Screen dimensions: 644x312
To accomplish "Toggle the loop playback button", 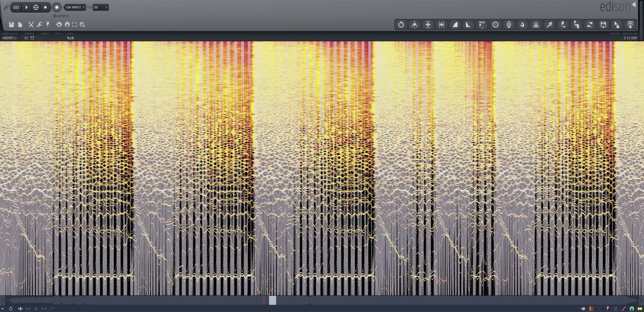I will tap(16, 7).
